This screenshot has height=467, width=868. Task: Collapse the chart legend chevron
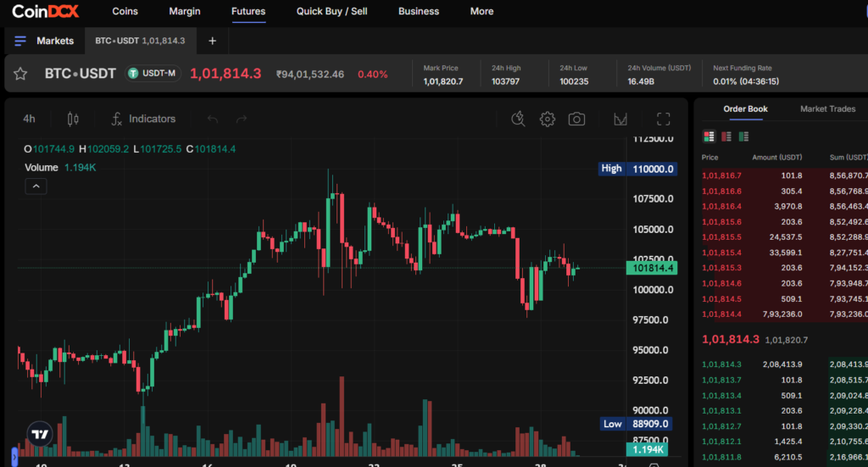36,186
